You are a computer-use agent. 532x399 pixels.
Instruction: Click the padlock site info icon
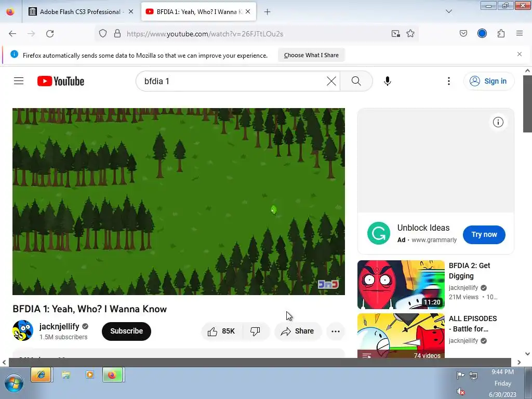pos(117,34)
